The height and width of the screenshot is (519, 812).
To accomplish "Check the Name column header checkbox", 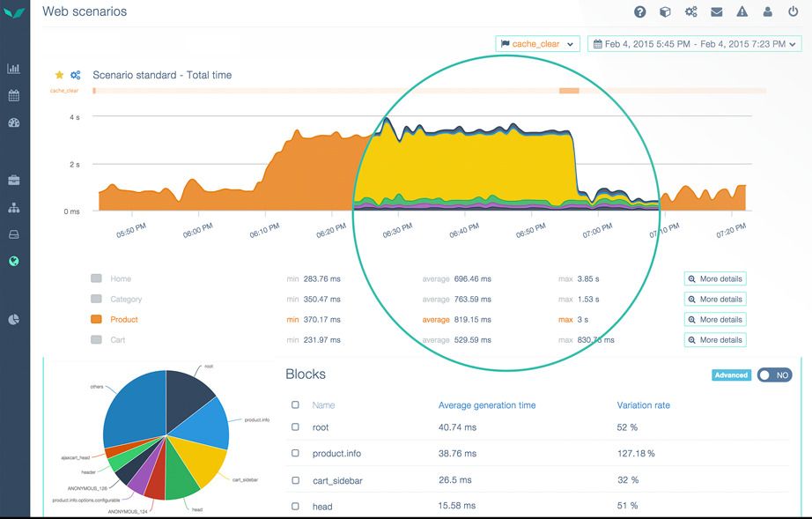I will point(296,404).
